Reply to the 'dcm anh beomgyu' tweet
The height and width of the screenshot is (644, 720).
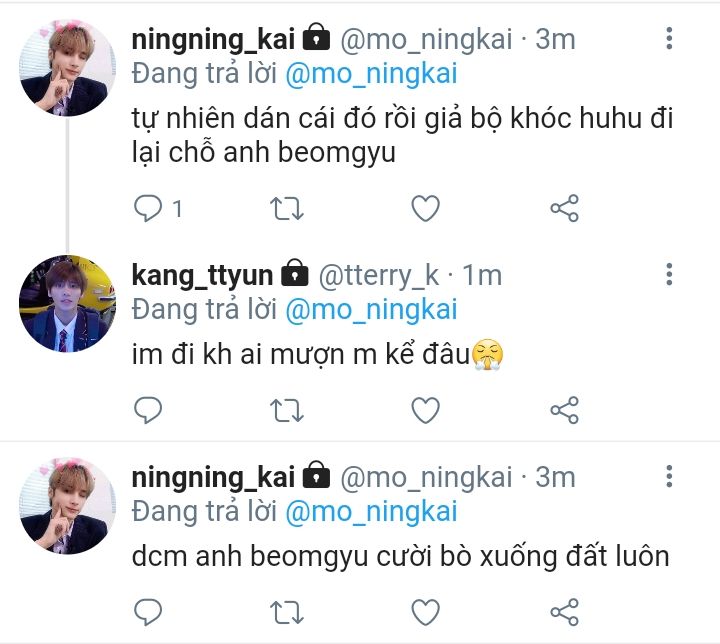click(x=148, y=610)
